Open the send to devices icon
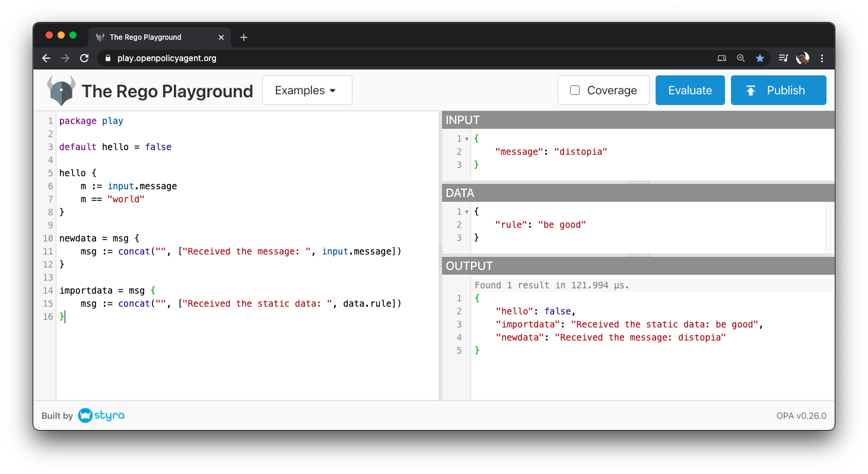Image resolution: width=868 pixels, height=474 pixels. point(721,58)
